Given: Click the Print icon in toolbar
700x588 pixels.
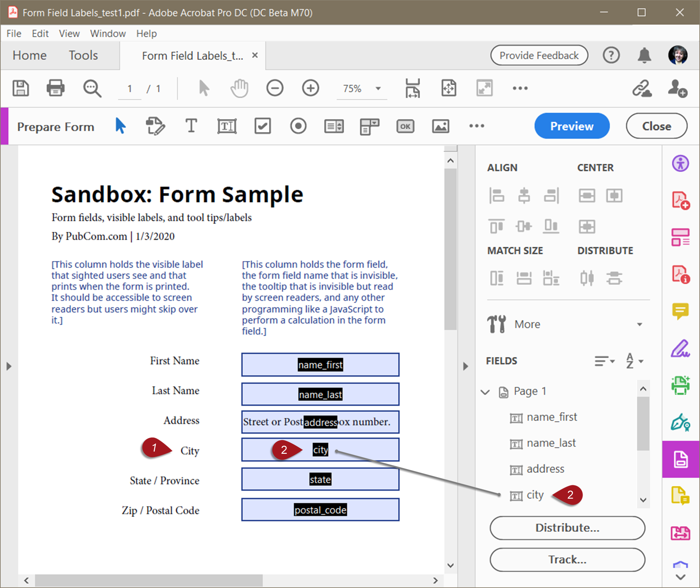Looking at the screenshot, I should tap(55, 88).
